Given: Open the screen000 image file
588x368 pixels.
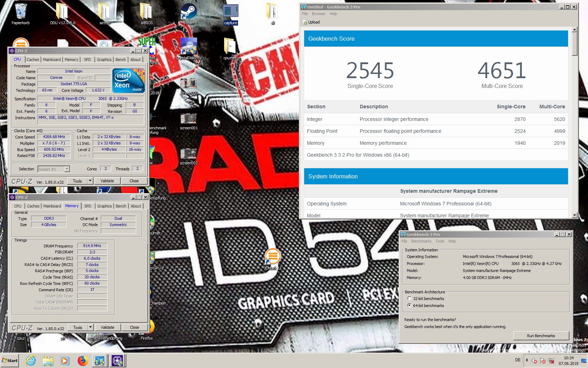Looking at the screenshot, I should click(189, 86).
